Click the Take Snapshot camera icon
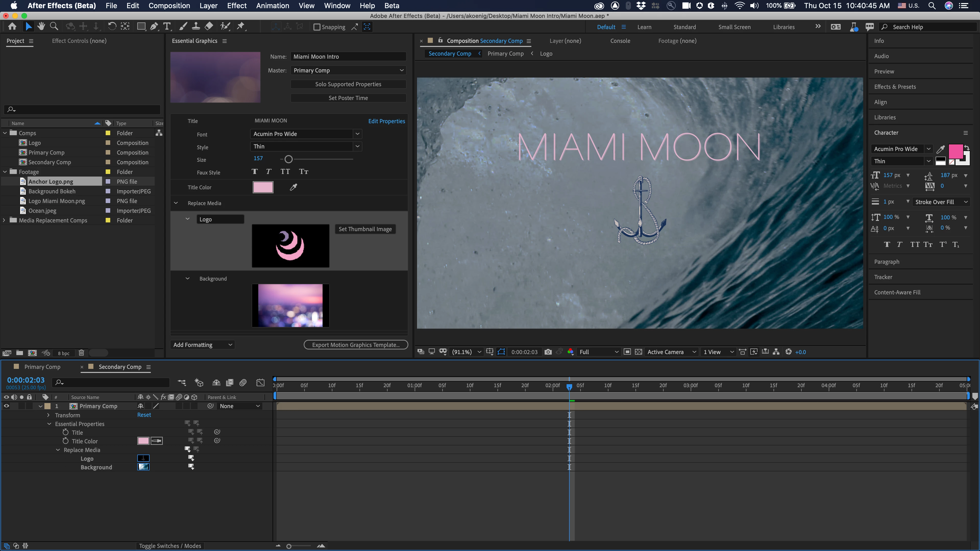Viewport: 980px width, 551px height. [548, 352]
